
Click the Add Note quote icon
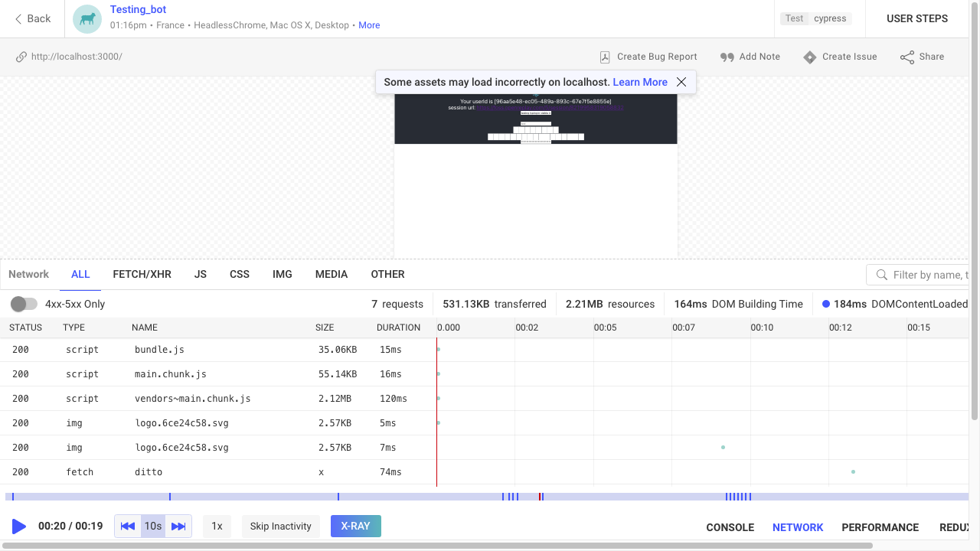click(727, 57)
